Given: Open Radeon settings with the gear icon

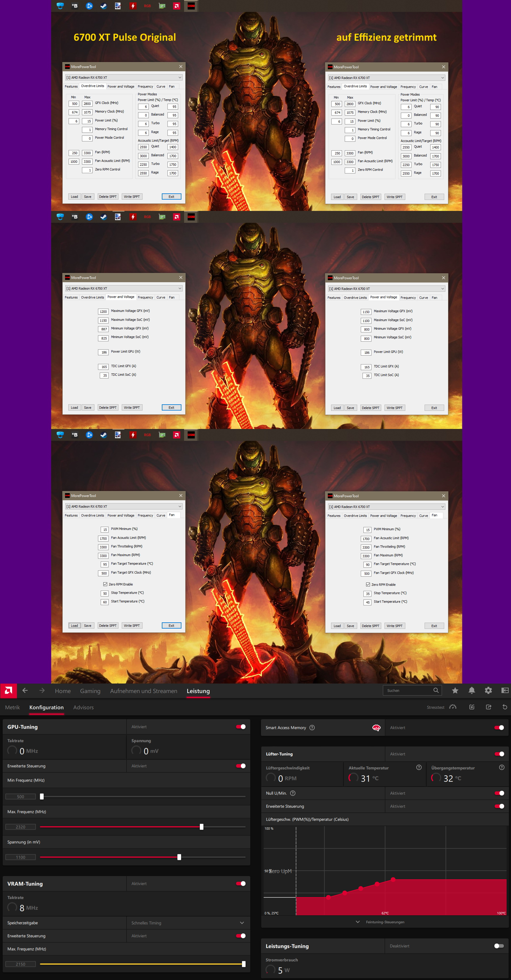Looking at the screenshot, I should [488, 690].
